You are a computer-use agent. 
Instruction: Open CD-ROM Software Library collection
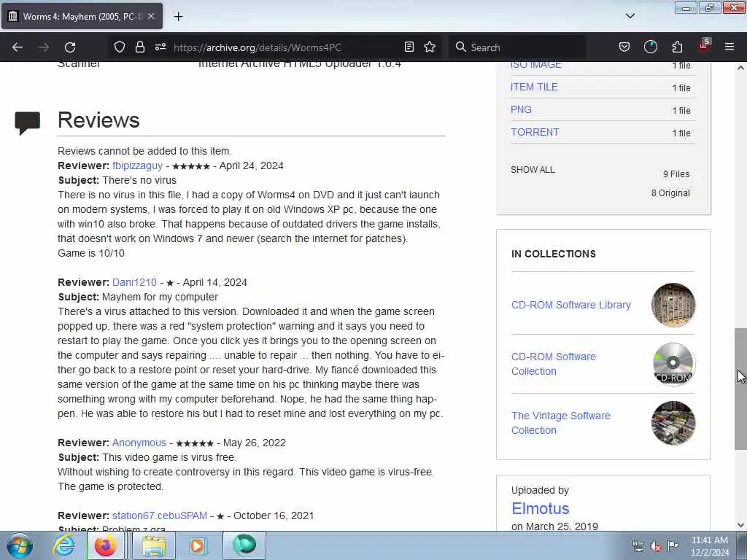(x=570, y=305)
